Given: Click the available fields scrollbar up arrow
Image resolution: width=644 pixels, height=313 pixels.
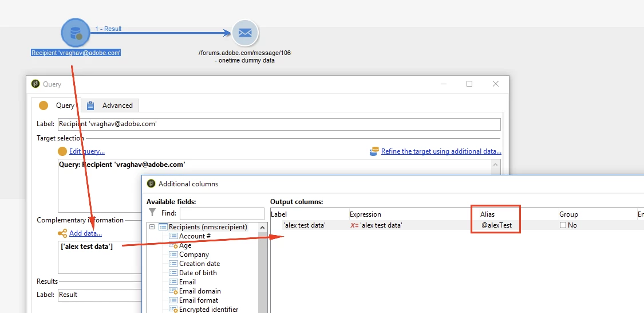Looking at the screenshot, I should pyautogui.click(x=263, y=228).
